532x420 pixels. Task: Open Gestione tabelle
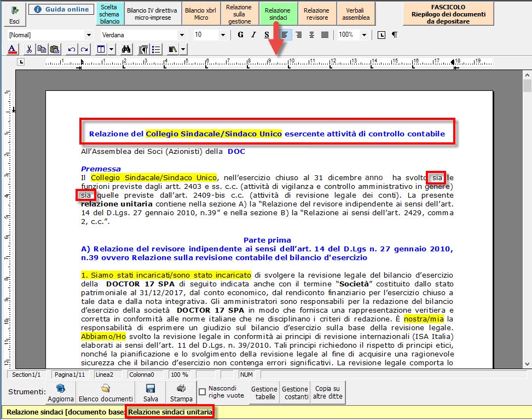click(x=265, y=393)
